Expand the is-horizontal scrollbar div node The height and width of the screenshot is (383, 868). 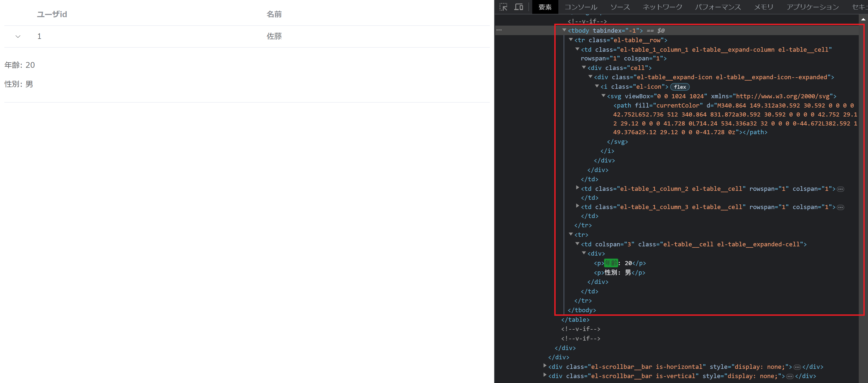tap(545, 366)
